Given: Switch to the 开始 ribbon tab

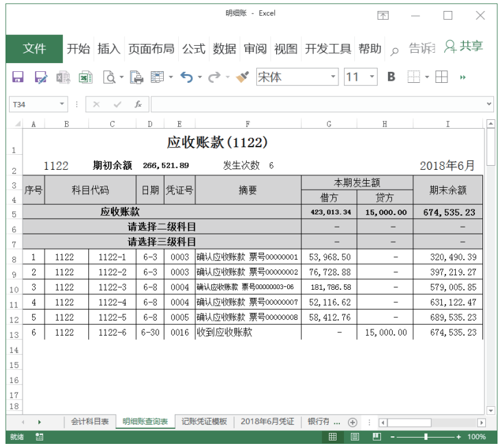Looking at the screenshot, I should tap(78, 49).
